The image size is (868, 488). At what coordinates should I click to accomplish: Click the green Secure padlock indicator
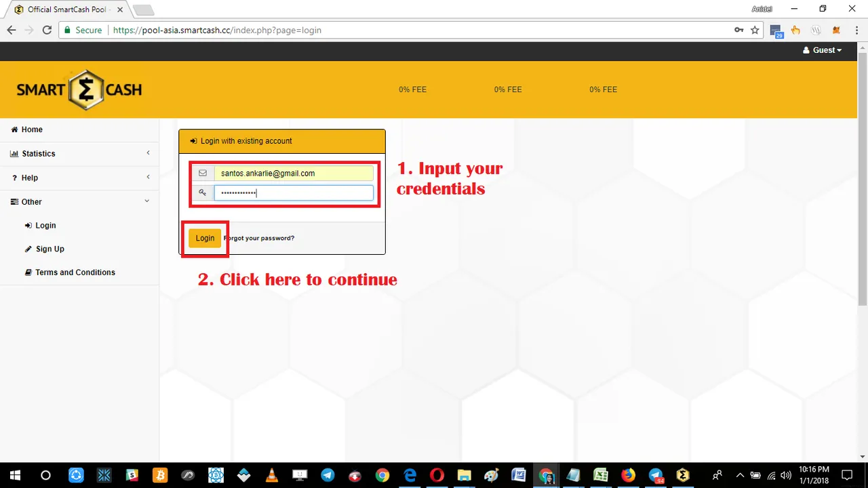tap(83, 30)
